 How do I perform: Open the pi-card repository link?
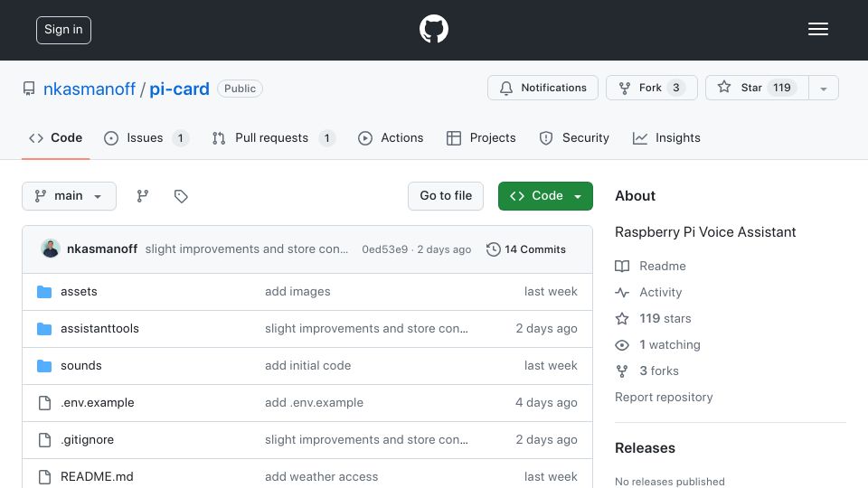coord(179,89)
